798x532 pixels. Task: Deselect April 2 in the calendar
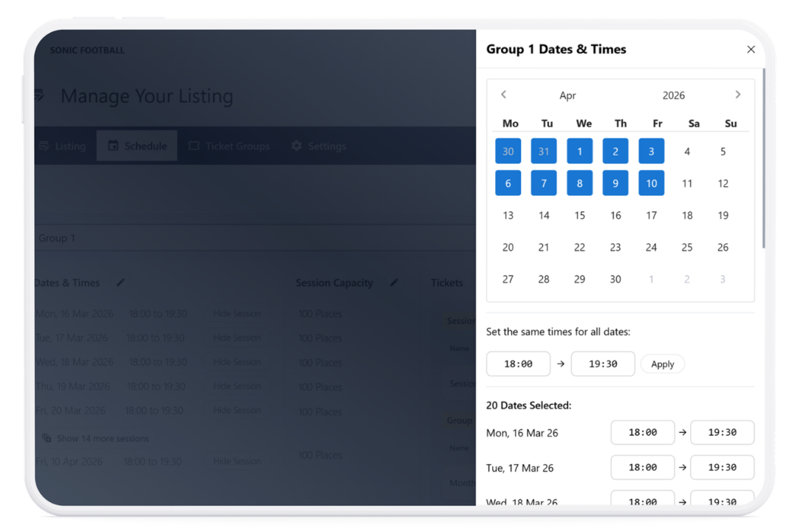tap(615, 151)
